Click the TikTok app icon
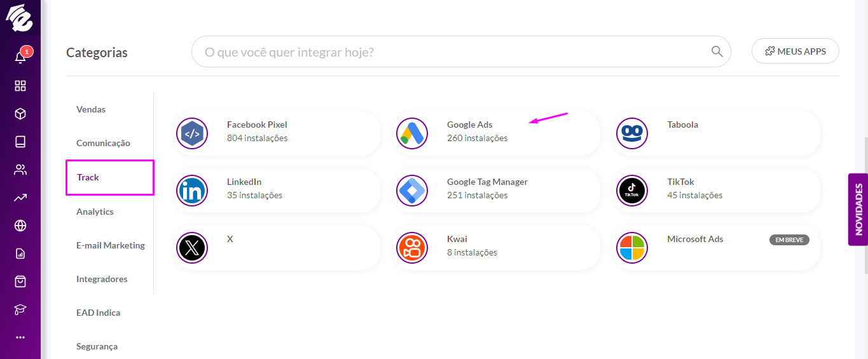 pos(632,191)
